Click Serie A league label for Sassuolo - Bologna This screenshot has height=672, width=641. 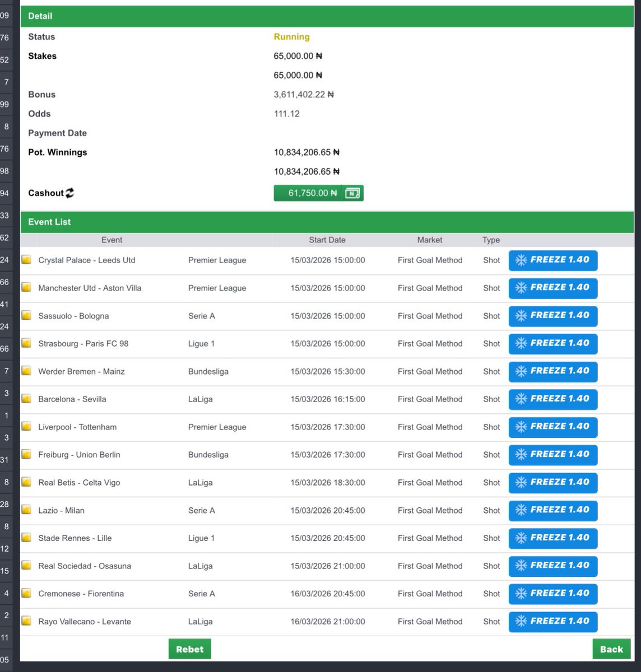tap(202, 316)
